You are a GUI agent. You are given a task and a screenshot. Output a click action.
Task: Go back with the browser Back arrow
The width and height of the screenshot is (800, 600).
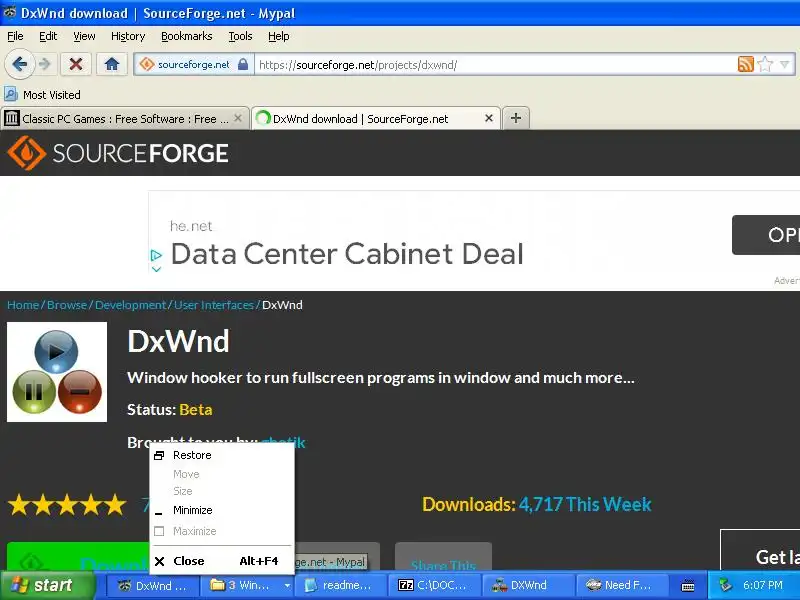tap(19, 64)
